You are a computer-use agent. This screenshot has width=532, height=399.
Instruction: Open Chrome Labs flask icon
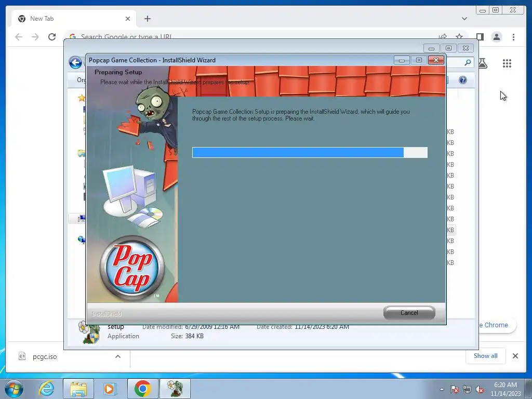click(x=483, y=63)
